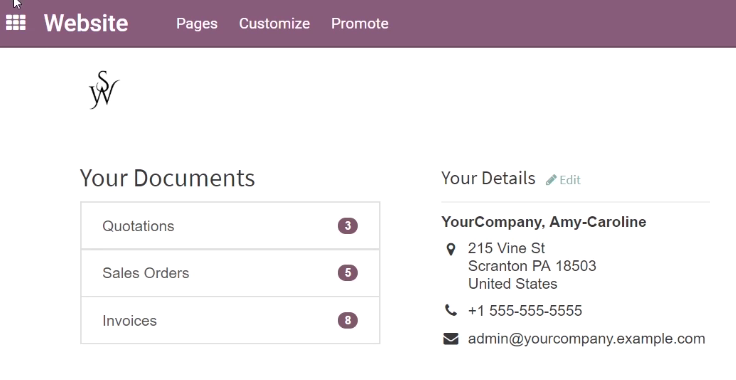736x380 pixels.
Task: Click the Sales Orders count badge 5
Action: [x=348, y=273]
